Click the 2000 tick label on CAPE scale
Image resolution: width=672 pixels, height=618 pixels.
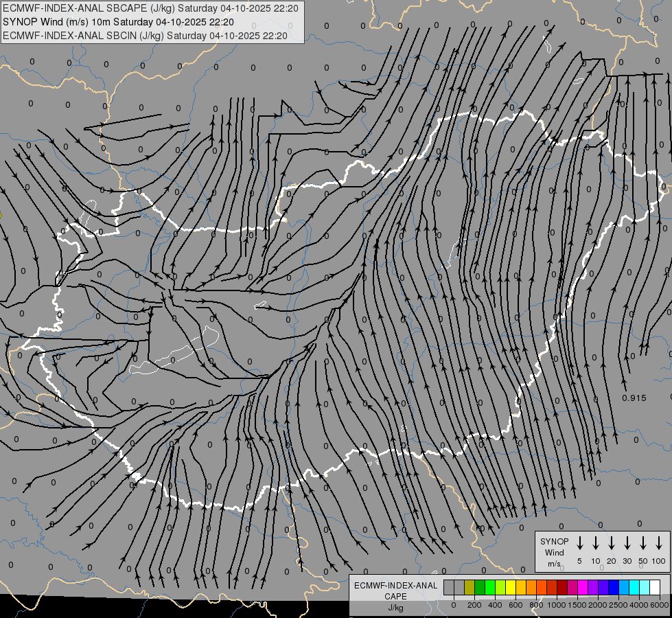(598, 605)
